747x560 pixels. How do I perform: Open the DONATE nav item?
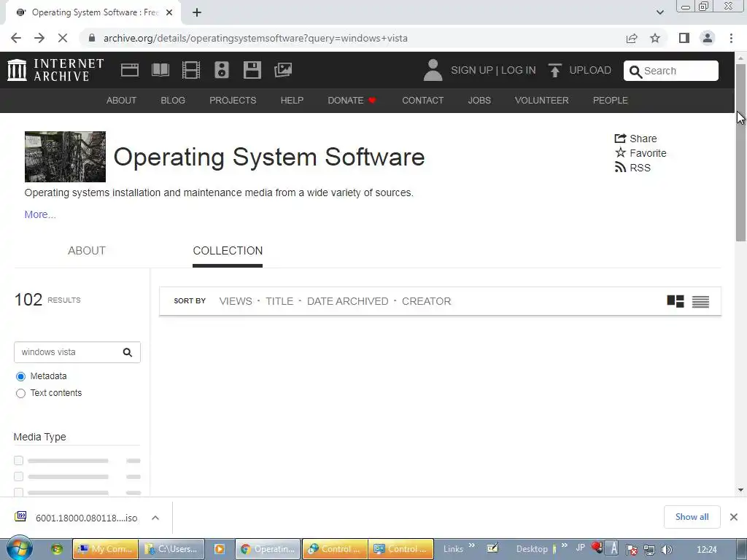tap(352, 101)
